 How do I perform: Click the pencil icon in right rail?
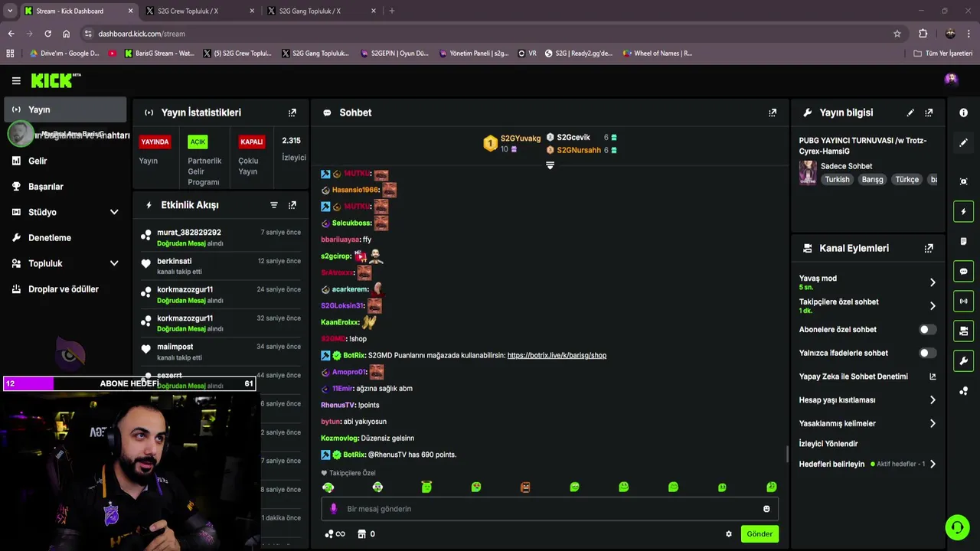tap(963, 142)
